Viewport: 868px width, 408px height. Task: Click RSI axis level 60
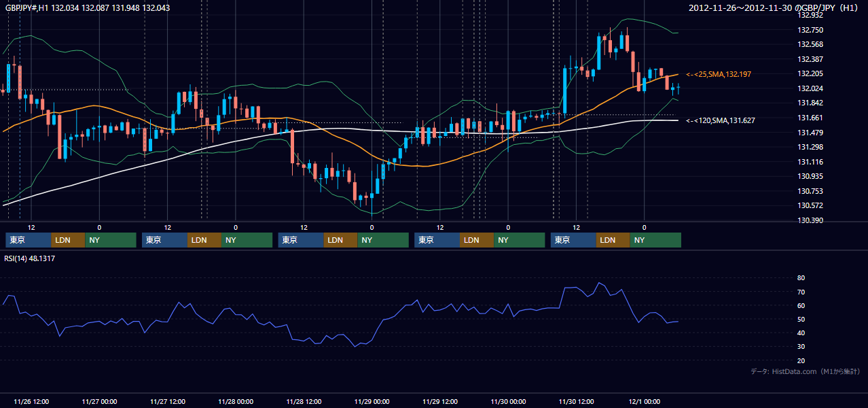point(801,305)
